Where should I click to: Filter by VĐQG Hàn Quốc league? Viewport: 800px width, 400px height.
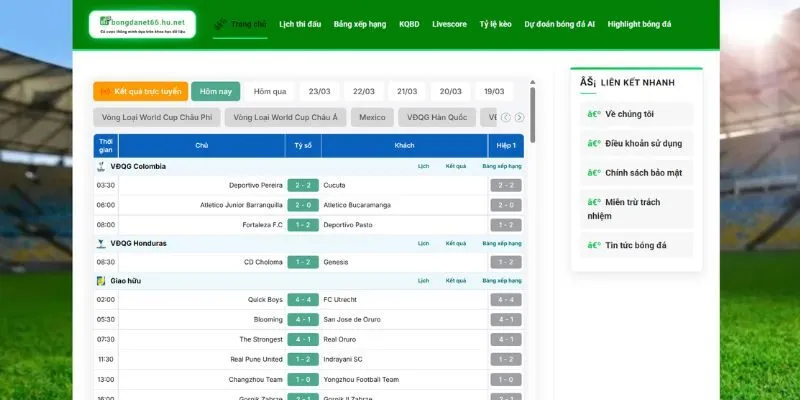click(x=436, y=118)
